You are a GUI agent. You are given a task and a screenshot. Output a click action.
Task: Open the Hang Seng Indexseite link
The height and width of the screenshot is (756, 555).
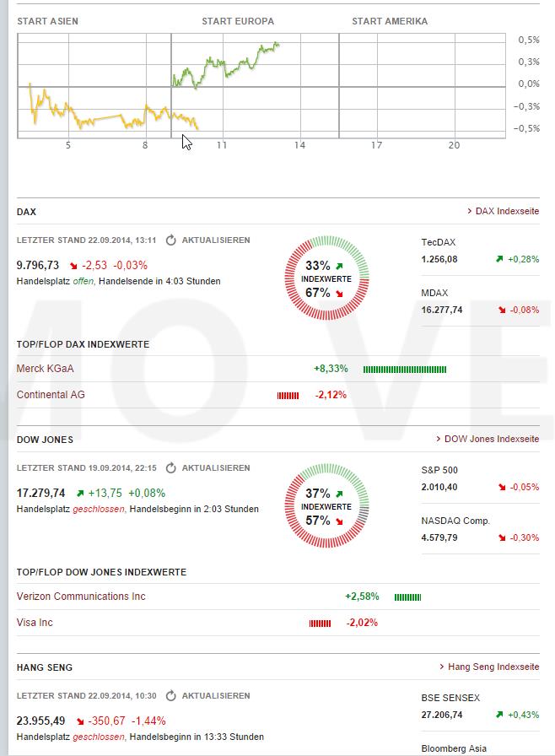(x=493, y=667)
